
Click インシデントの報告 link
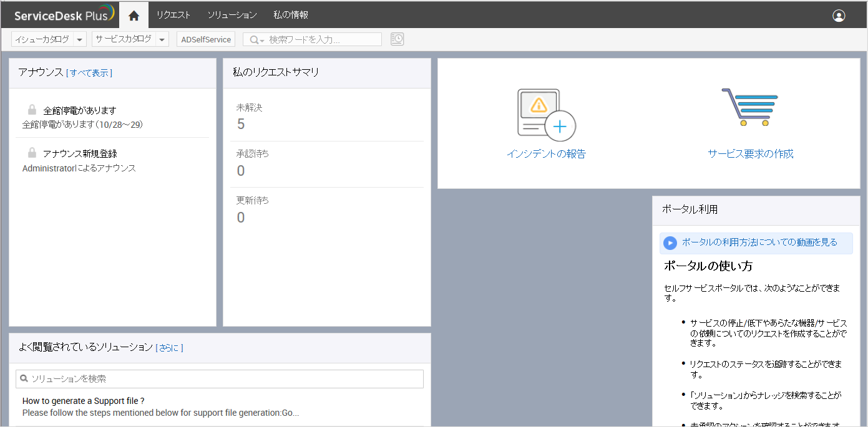(x=546, y=154)
